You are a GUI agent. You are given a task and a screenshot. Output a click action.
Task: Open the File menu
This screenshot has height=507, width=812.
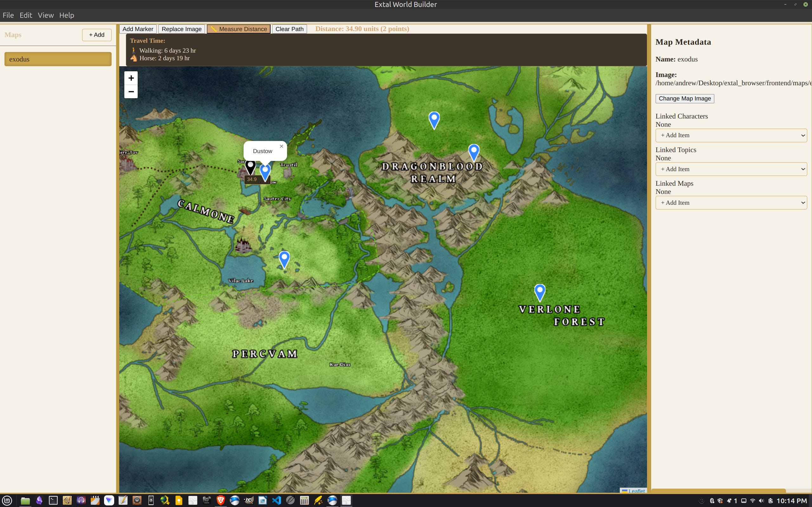click(x=8, y=15)
